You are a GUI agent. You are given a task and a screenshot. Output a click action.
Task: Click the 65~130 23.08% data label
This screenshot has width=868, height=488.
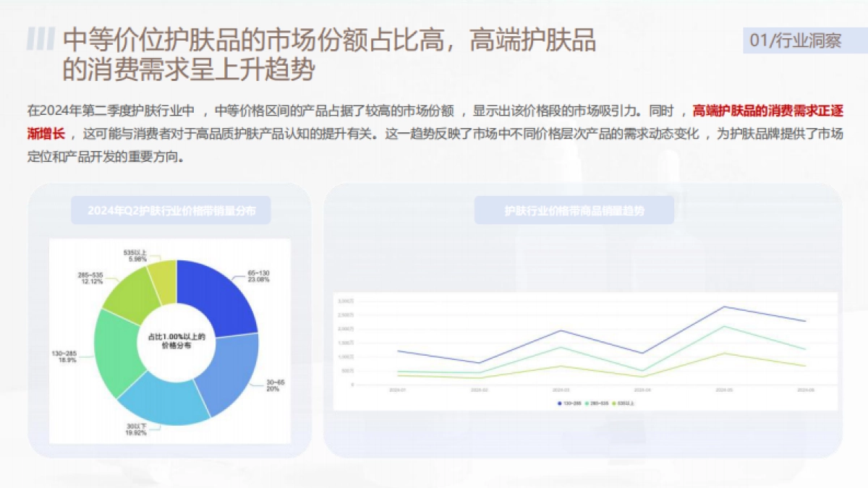258,276
